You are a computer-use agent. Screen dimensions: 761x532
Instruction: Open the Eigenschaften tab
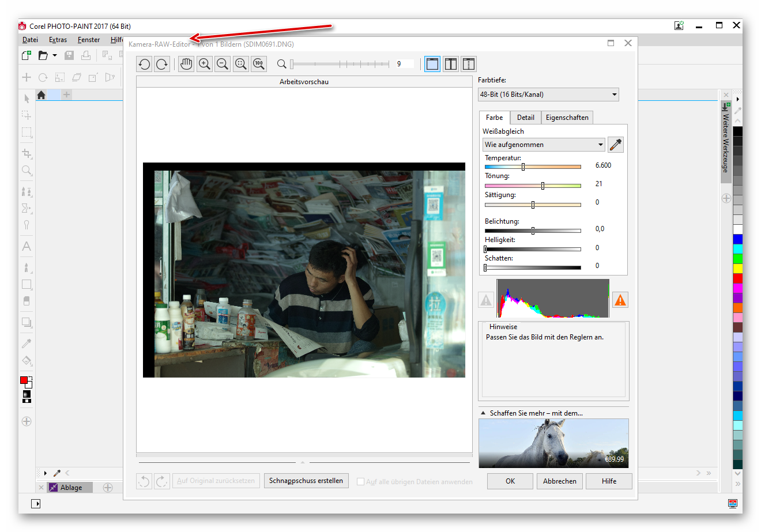click(x=567, y=118)
